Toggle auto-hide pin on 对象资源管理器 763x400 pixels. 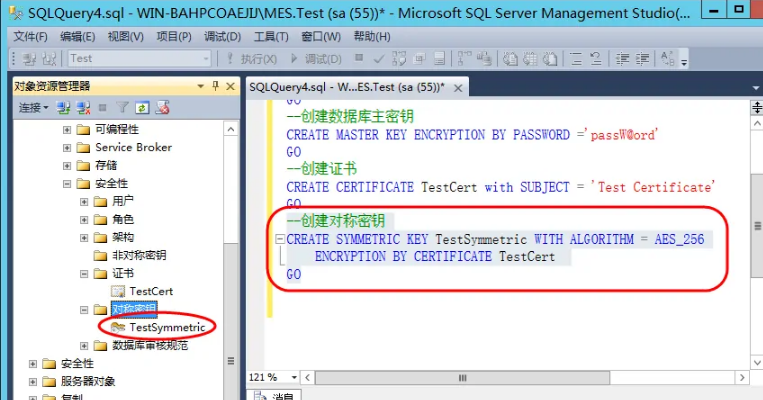216,87
